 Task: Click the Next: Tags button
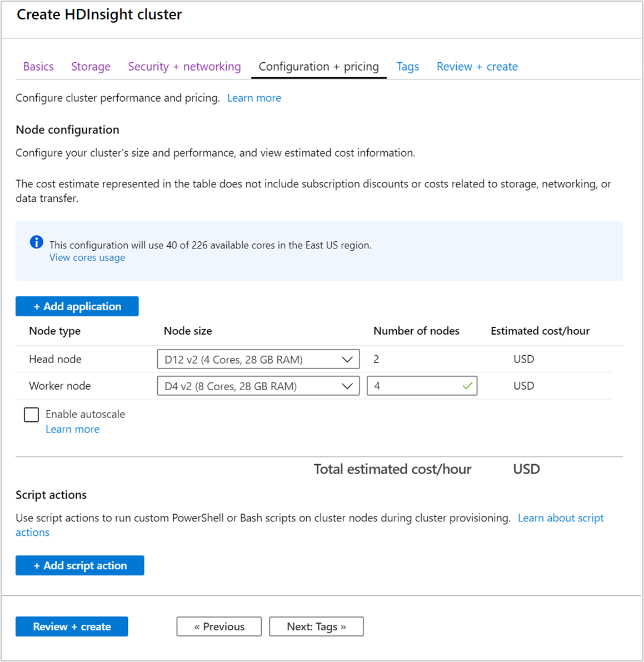coord(316,626)
